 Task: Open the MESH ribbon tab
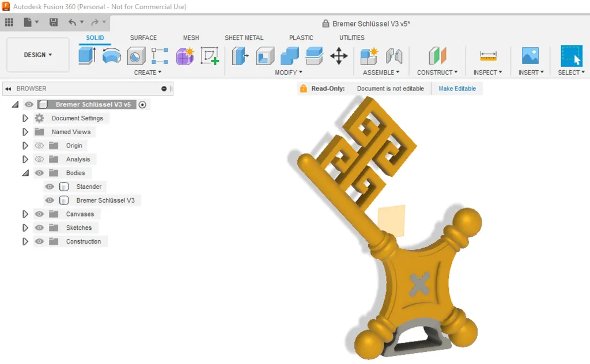pos(191,37)
